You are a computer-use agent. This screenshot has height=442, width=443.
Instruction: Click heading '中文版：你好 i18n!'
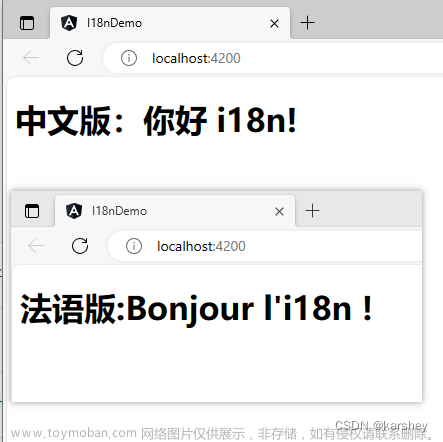[156, 121]
